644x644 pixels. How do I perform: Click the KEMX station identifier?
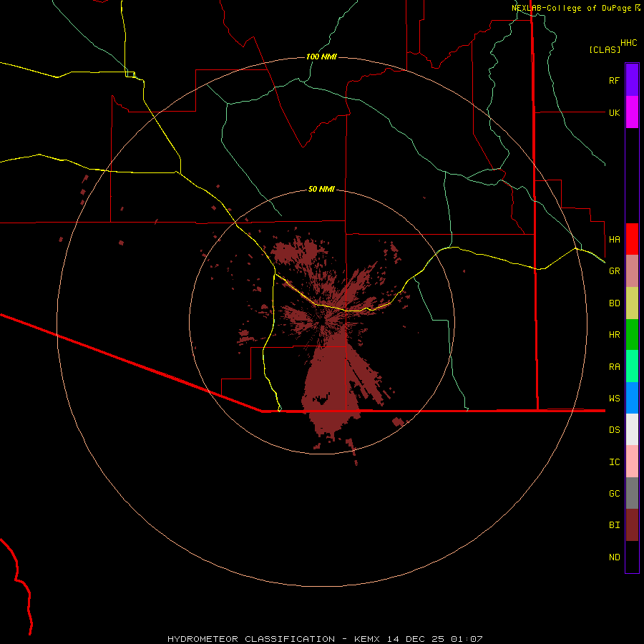tap(367, 639)
